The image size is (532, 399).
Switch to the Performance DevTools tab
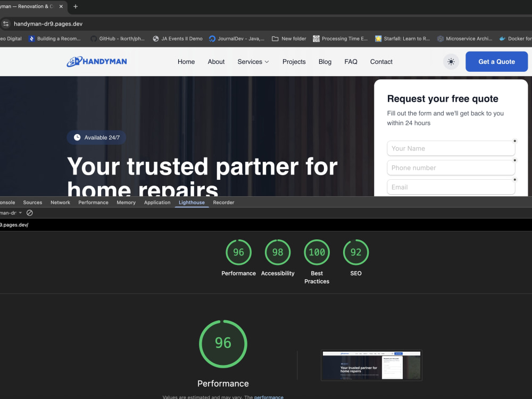93,202
